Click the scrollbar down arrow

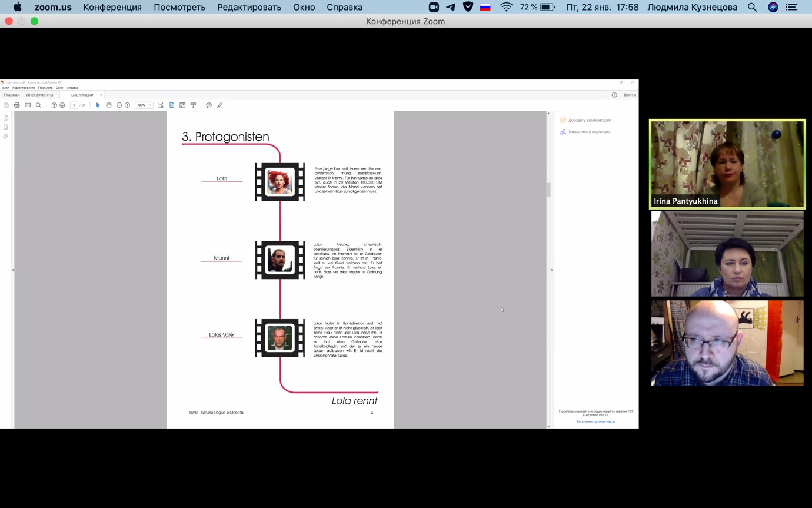(x=548, y=426)
